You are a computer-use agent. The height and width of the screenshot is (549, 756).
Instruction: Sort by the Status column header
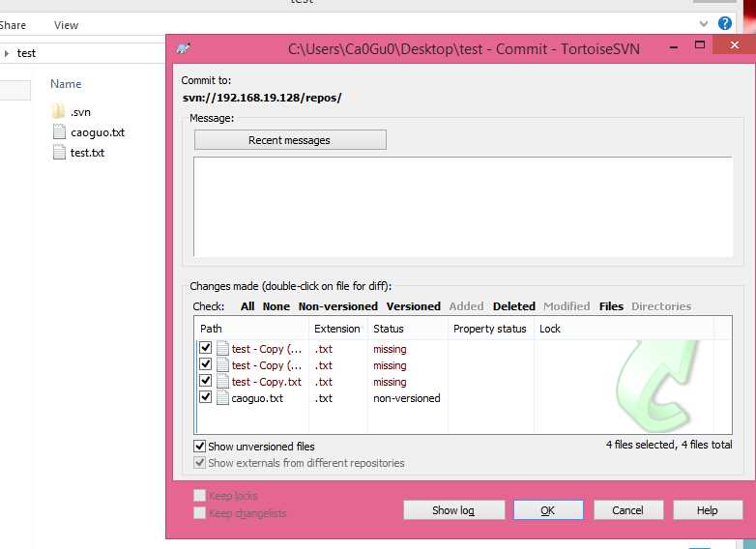click(407, 329)
